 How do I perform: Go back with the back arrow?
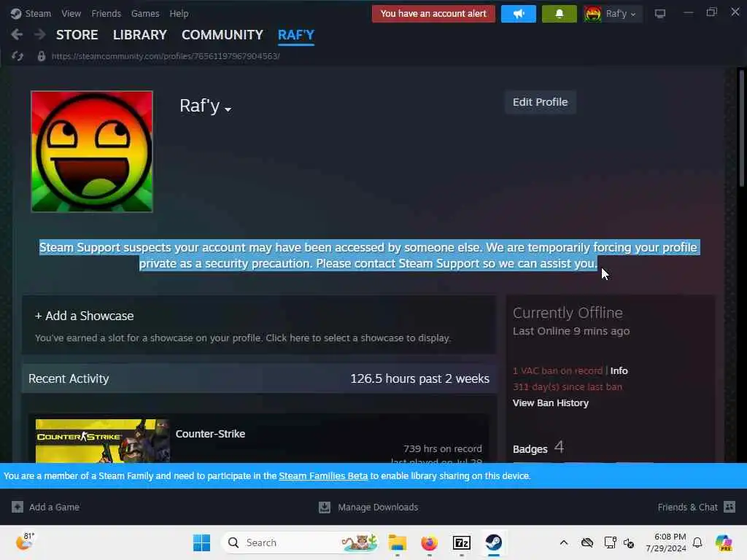17,35
